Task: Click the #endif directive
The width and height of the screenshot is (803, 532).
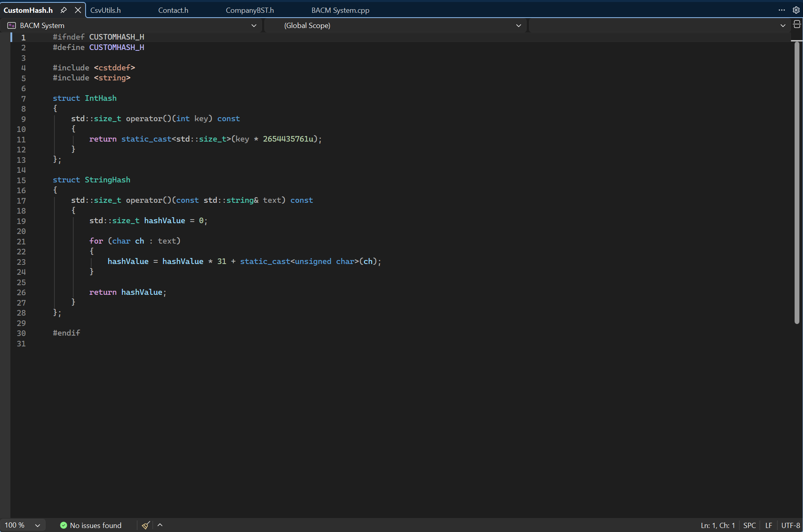Action: click(66, 333)
